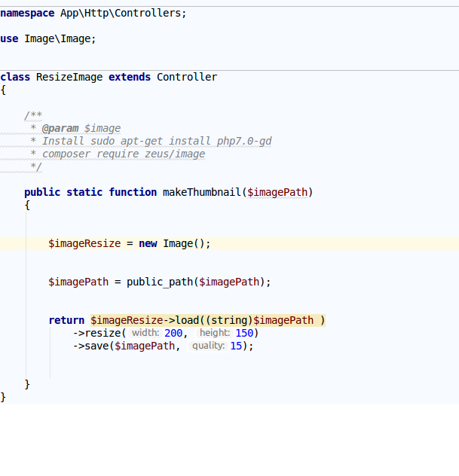Click the 'public_path' function call

coord(160,282)
